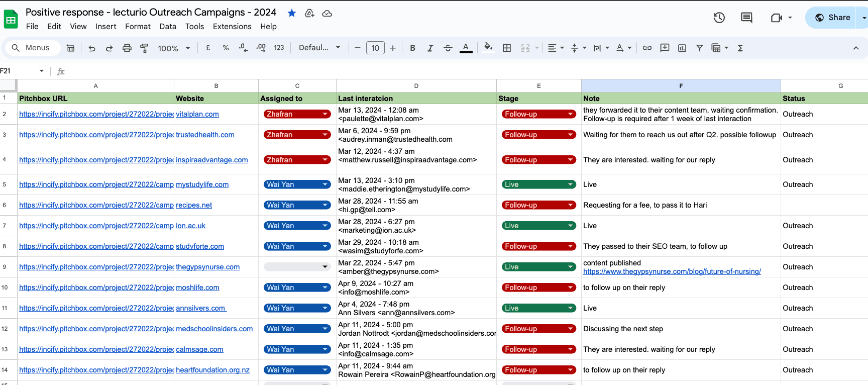
Task: Open the Data menu
Action: (168, 27)
